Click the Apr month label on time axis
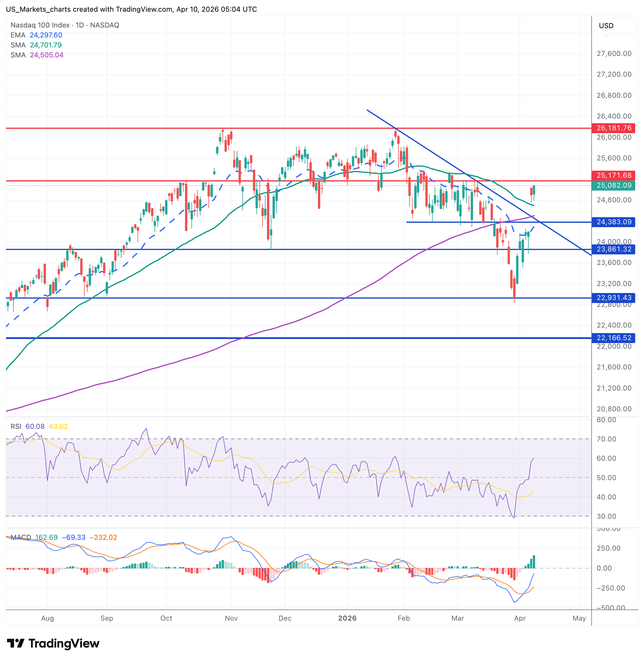This screenshot has height=661, width=644. [x=520, y=618]
